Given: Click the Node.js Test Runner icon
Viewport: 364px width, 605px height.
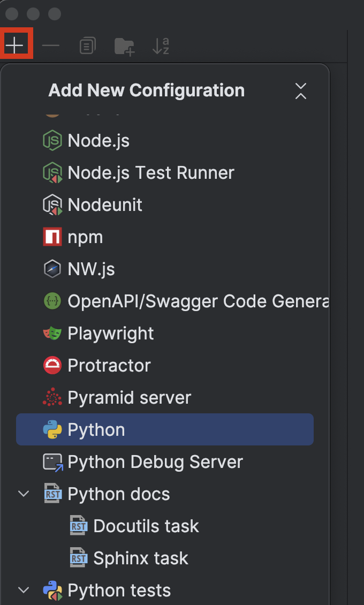Looking at the screenshot, I should pyautogui.click(x=52, y=172).
